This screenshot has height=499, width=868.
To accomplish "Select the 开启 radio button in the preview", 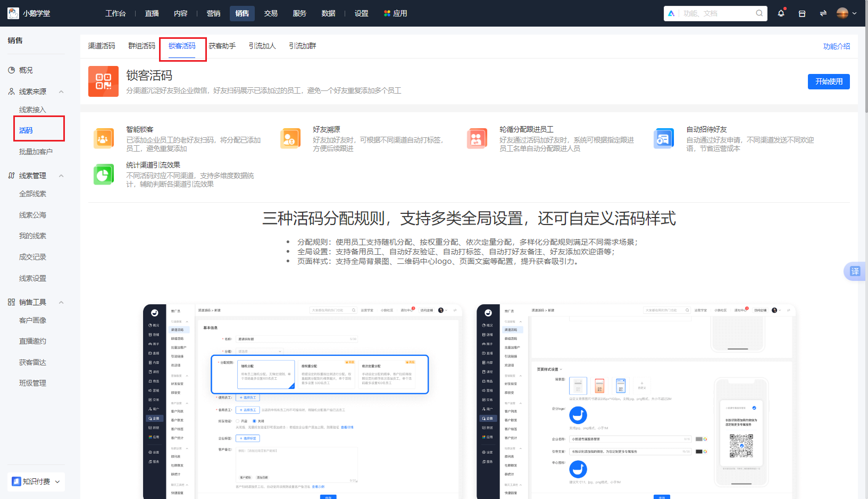I will pos(237,421).
